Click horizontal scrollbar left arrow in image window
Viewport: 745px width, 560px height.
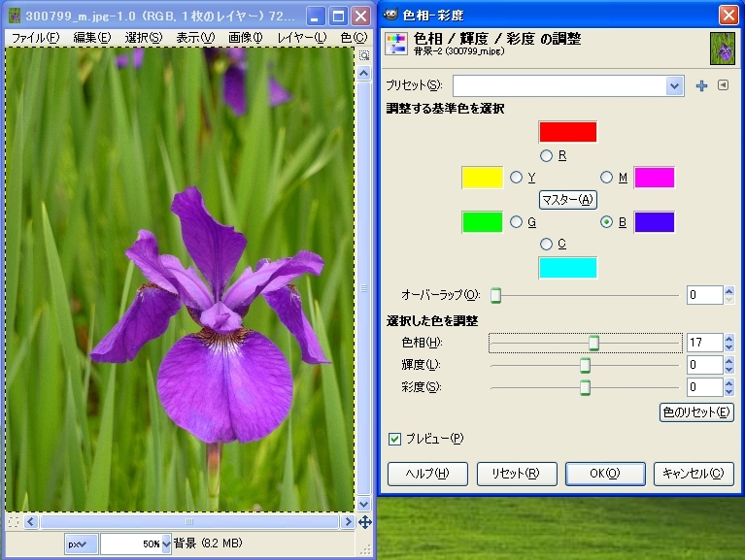pyautogui.click(x=31, y=522)
